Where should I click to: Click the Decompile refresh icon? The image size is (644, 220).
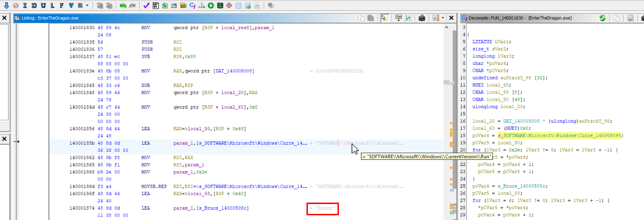click(x=603, y=18)
